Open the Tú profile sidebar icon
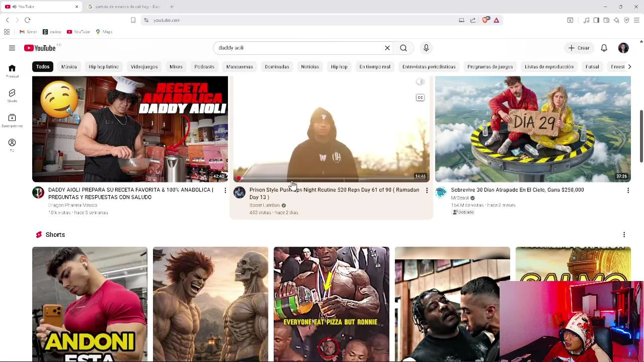The height and width of the screenshot is (362, 644). [12, 145]
